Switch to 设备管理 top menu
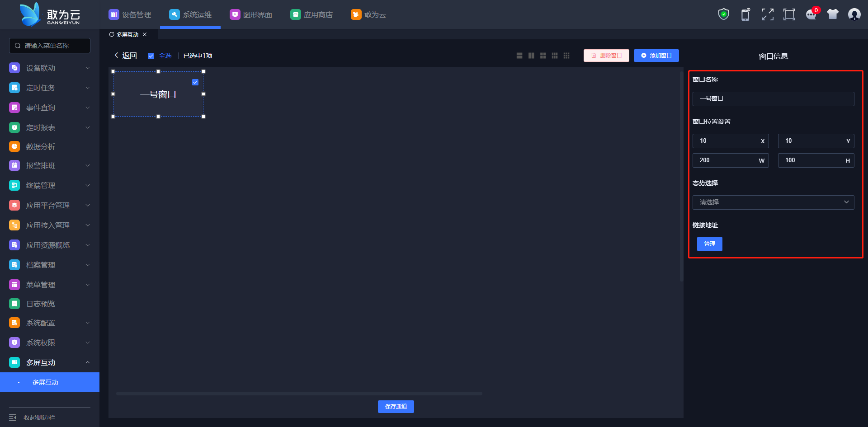This screenshot has width=868, height=427. click(x=130, y=14)
